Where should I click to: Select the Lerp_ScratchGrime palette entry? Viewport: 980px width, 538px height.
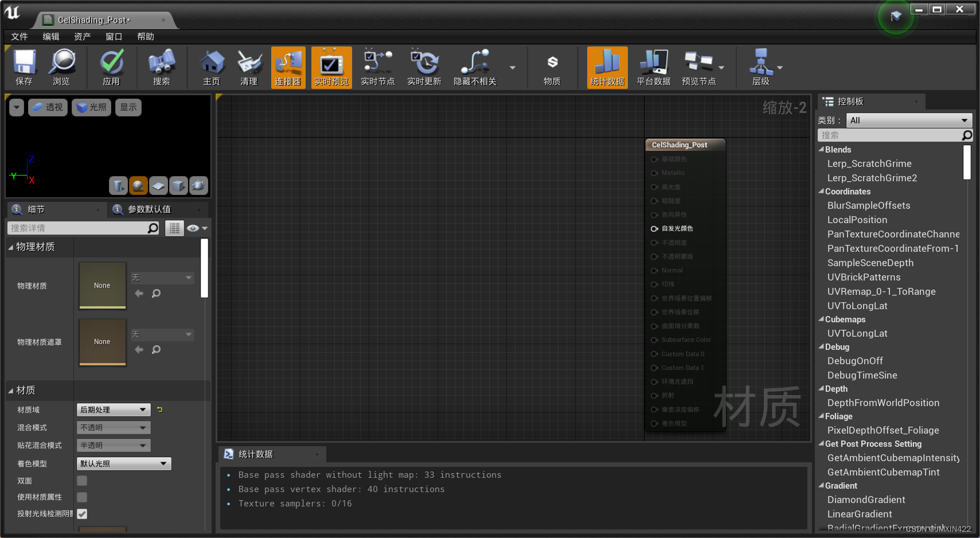coord(869,163)
